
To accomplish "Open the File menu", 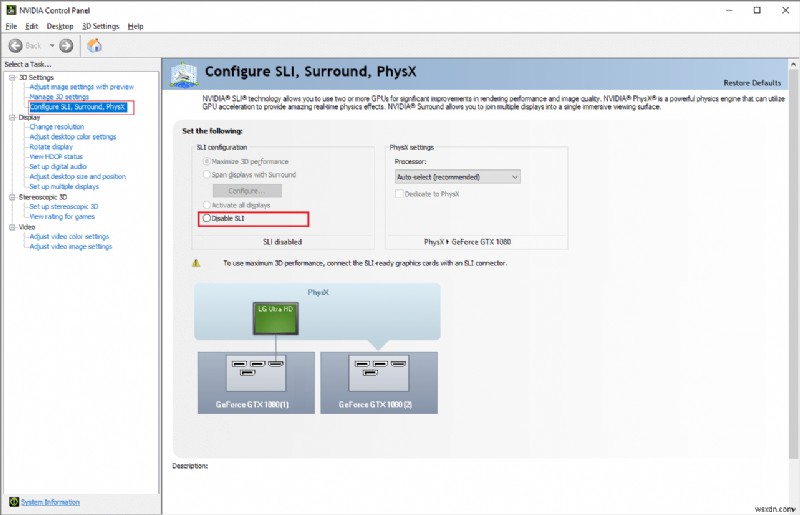I will [11, 26].
